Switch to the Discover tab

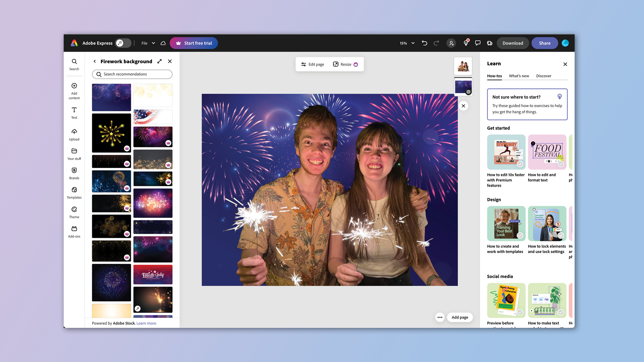[543, 76]
